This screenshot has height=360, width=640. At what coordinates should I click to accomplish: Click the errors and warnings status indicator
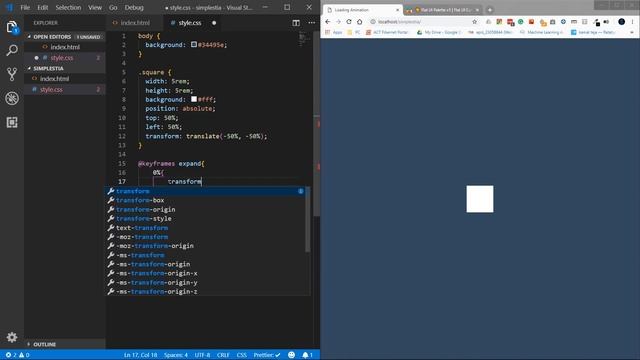pyautogui.click(x=18, y=355)
